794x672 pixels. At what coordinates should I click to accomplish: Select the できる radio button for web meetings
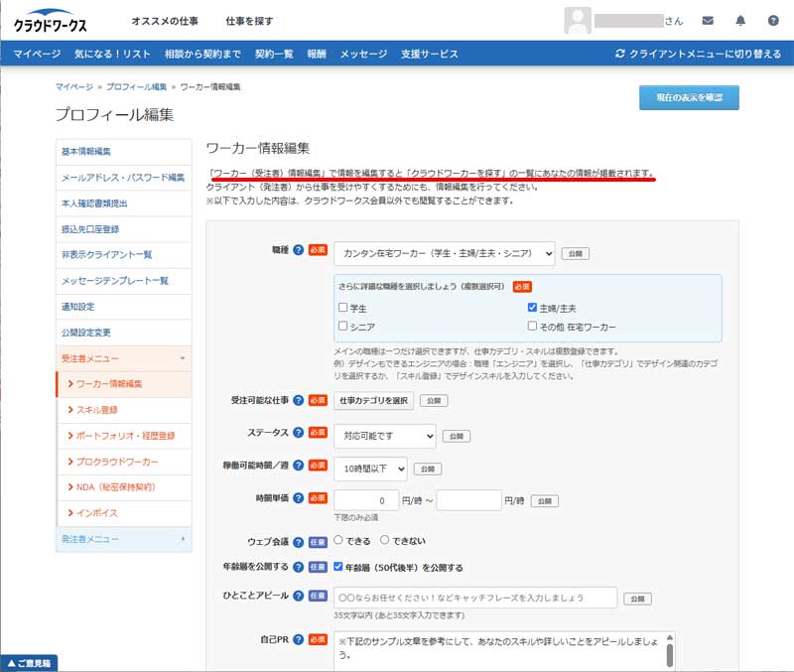(338, 541)
